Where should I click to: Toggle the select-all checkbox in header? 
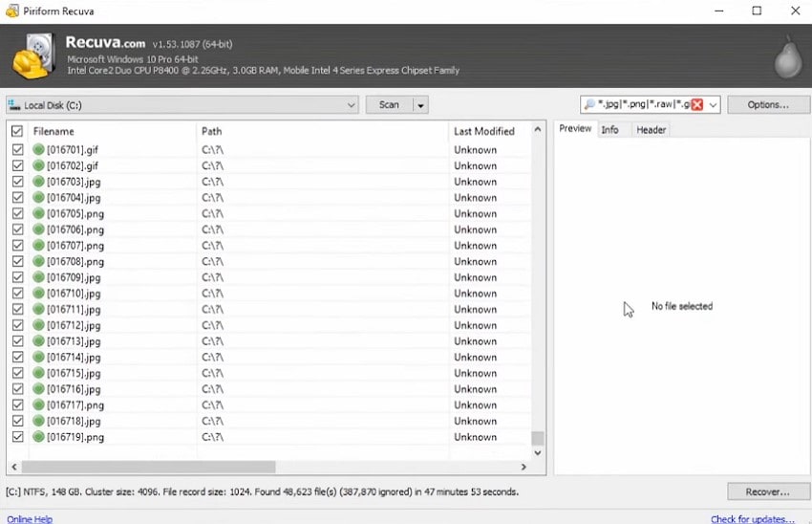click(17, 131)
